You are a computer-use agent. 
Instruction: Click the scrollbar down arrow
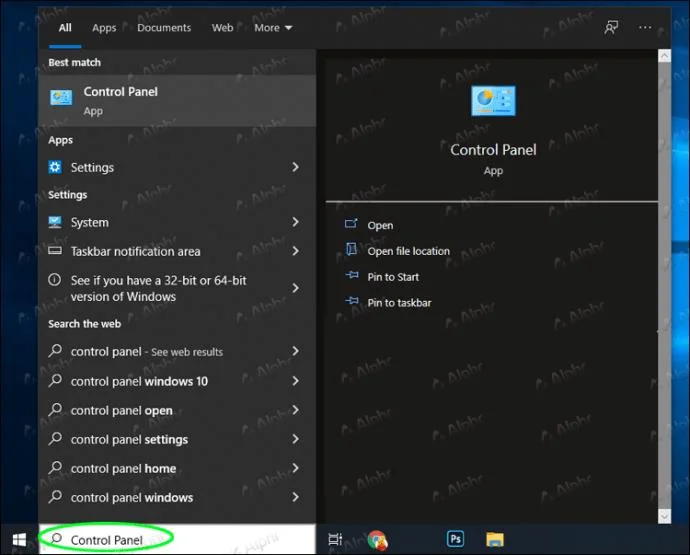(664, 516)
